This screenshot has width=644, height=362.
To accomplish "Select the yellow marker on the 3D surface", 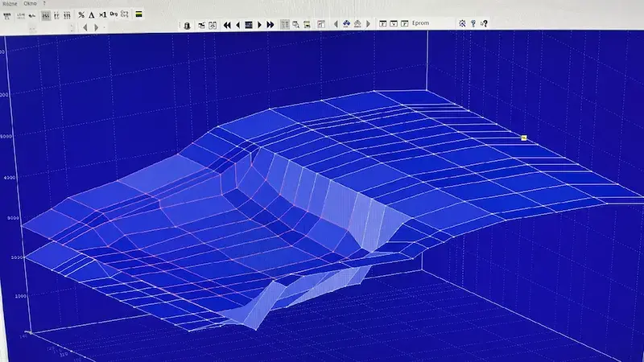I will coord(524,138).
